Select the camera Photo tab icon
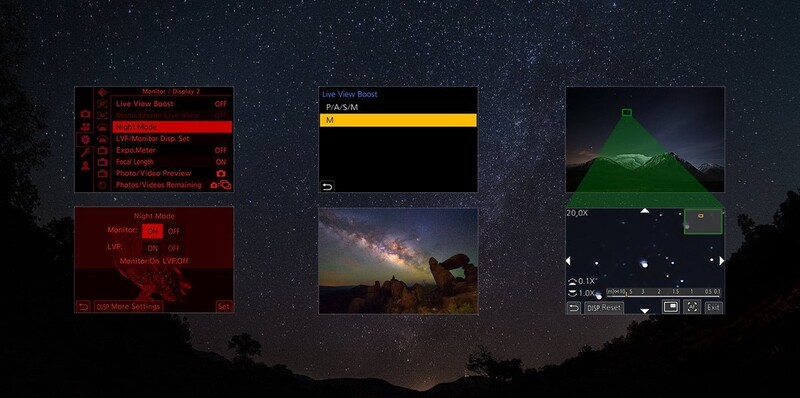Viewport: 800px width, 398px height. 85,114
